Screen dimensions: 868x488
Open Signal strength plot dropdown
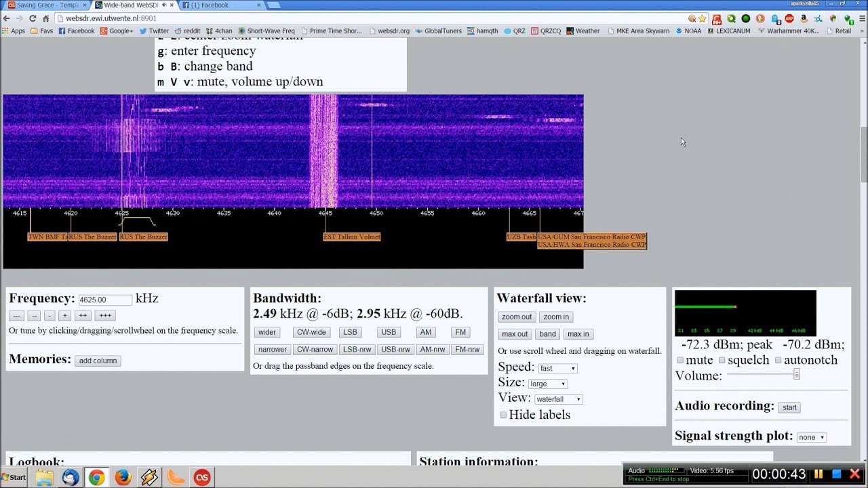point(811,437)
